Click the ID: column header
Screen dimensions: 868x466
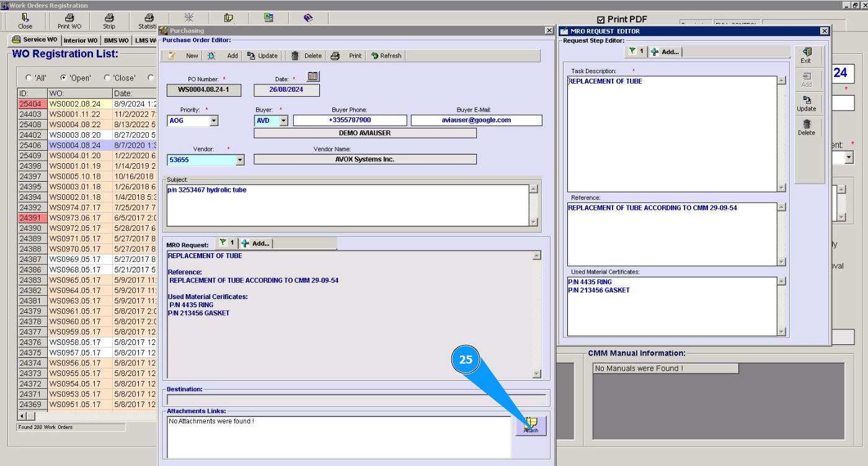pos(32,93)
